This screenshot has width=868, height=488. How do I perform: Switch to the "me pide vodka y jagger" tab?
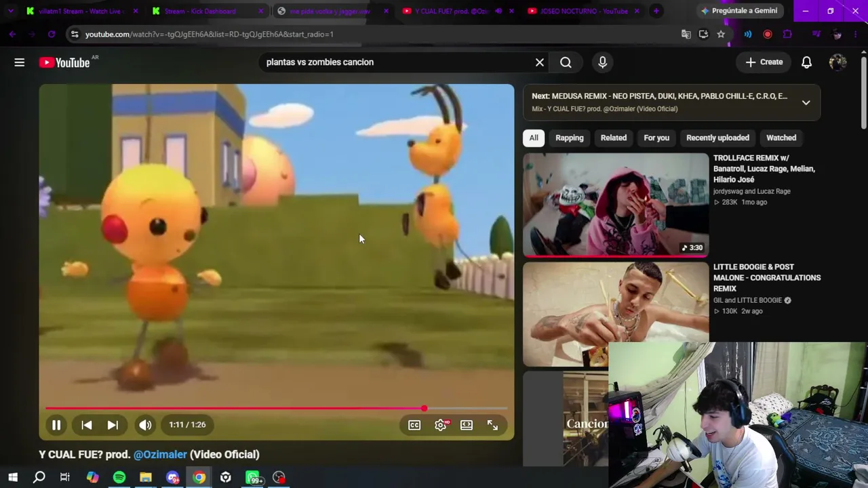(x=330, y=11)
